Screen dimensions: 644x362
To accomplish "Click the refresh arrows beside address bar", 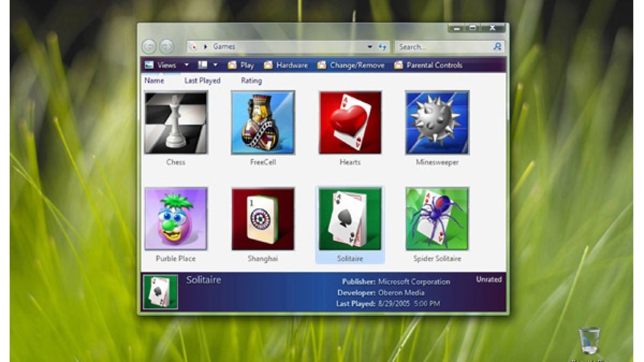I will (x=382, y=47).
